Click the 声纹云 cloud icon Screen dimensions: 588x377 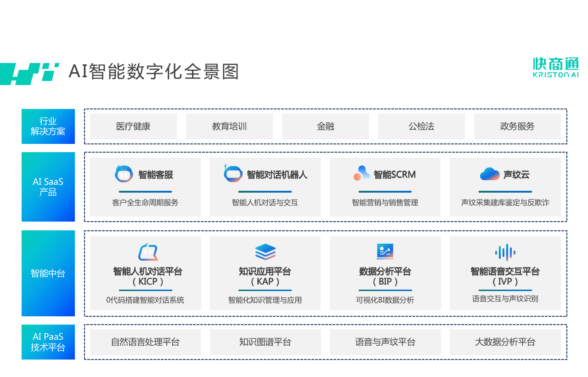(x=490, y=174)
